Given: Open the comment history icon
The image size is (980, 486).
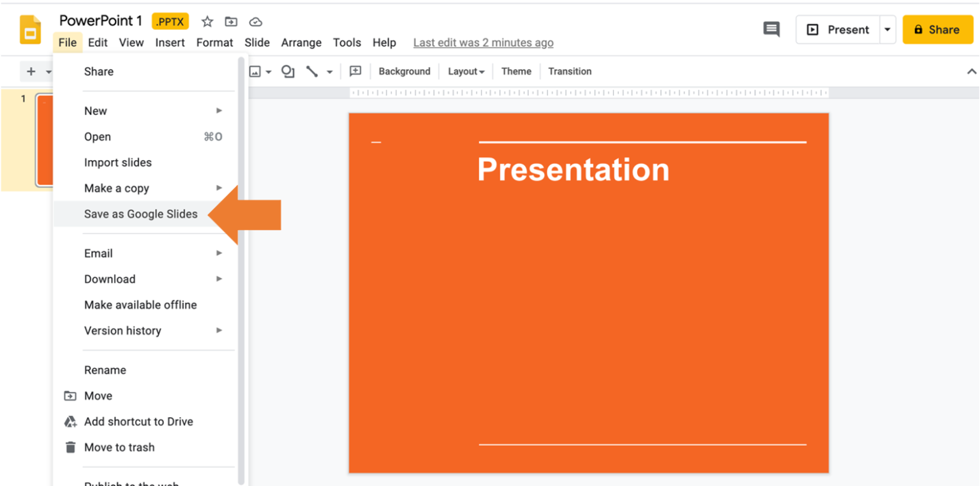Looking at the screenshot, I should (771, 29).
